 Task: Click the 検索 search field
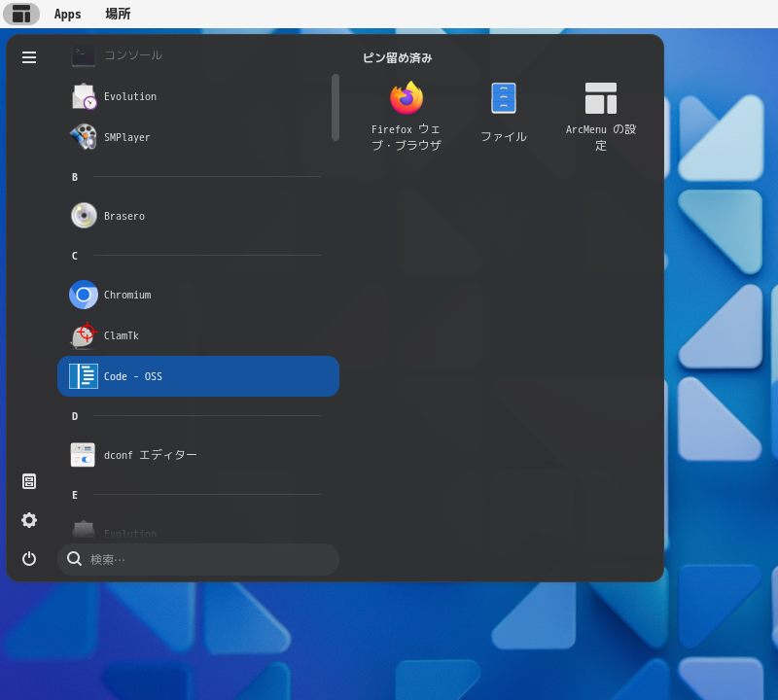pos(198,560)
